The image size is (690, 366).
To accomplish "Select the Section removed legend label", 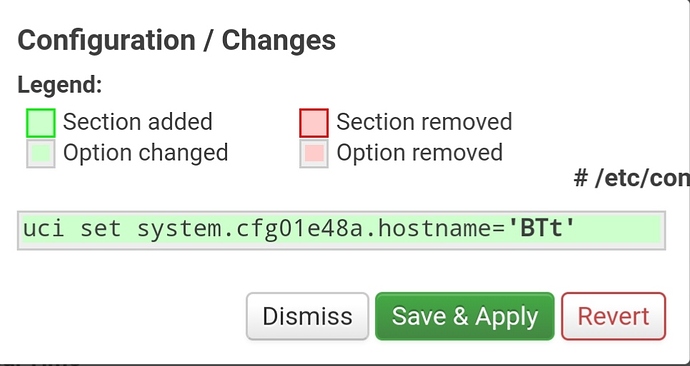I will coord(424,122).
